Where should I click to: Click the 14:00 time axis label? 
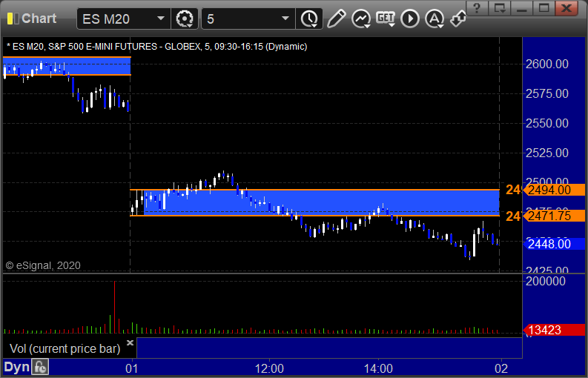(x=378, y=368)
